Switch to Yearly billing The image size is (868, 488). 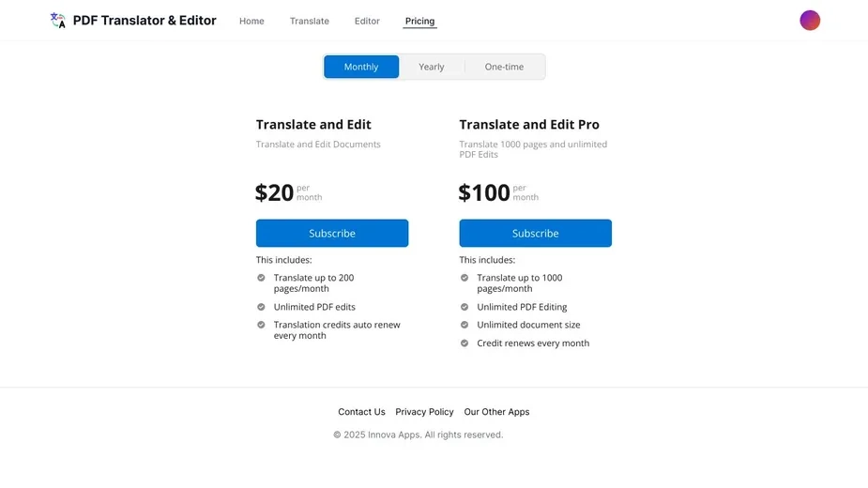(432, 67)
